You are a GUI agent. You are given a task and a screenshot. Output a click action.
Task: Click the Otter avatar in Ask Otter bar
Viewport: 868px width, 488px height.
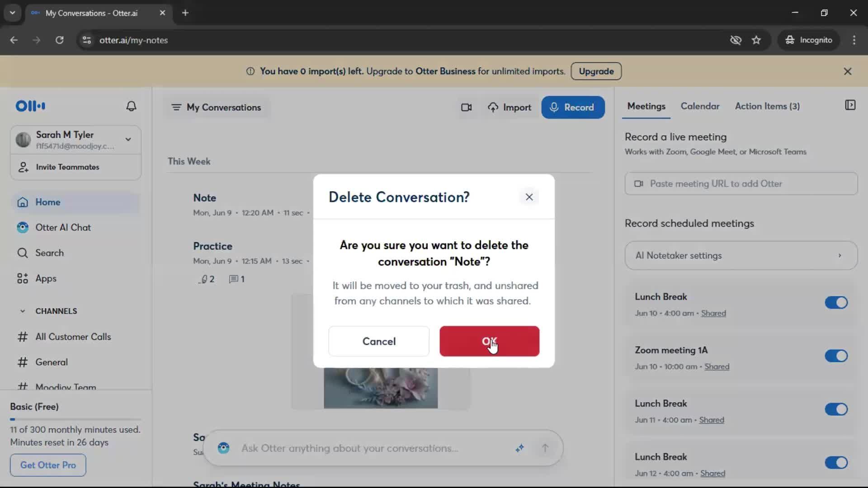tap(223, 448)
